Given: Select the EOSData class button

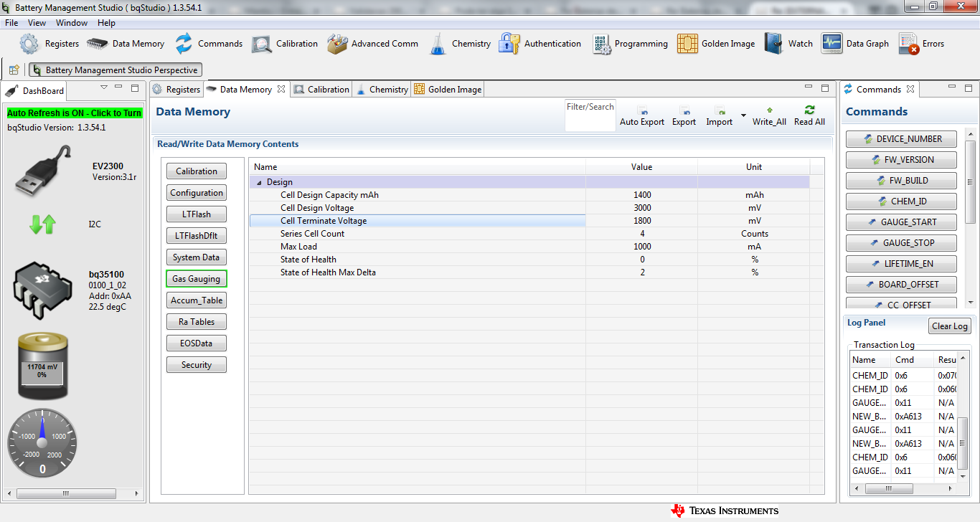Looking at the screenshot, I should [x=197, y=343].
